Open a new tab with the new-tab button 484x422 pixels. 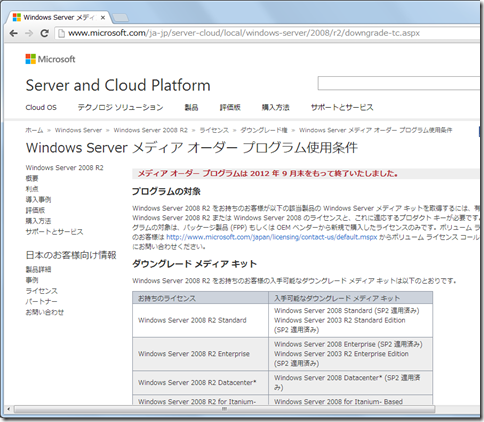pos(120,18)
